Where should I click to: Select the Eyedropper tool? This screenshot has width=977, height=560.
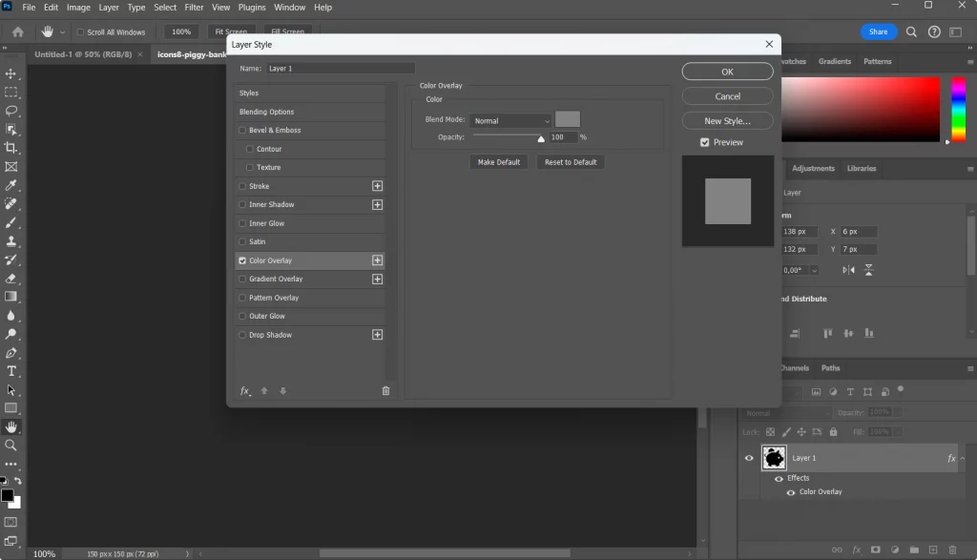pos(11,185)
